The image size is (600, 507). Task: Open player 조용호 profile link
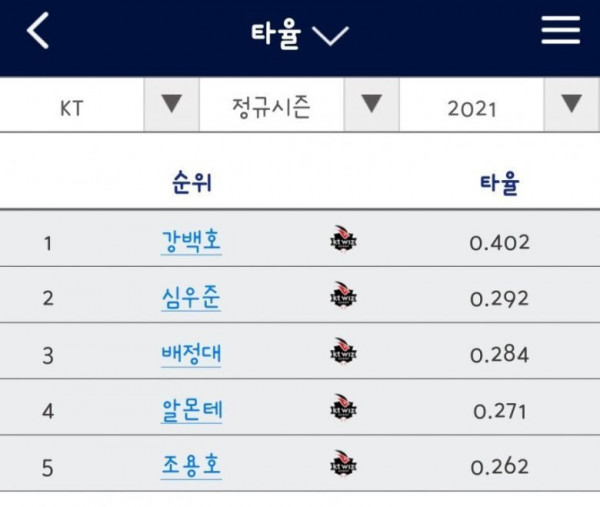(x=191, y=466)
